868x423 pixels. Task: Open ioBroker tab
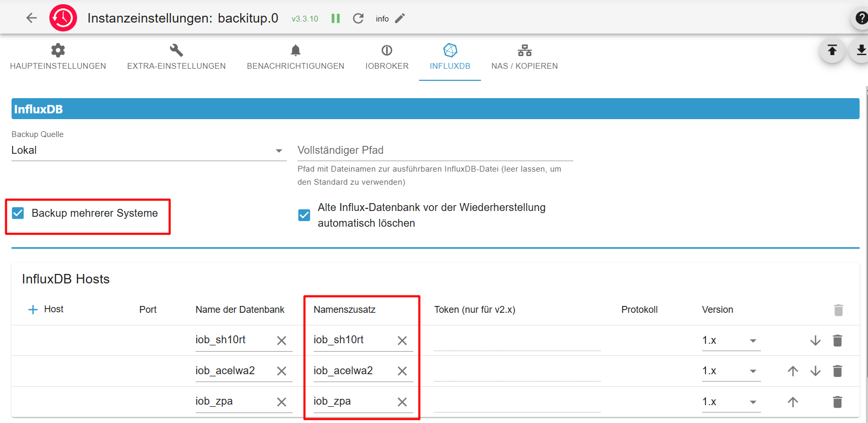[x=387, y=58]
